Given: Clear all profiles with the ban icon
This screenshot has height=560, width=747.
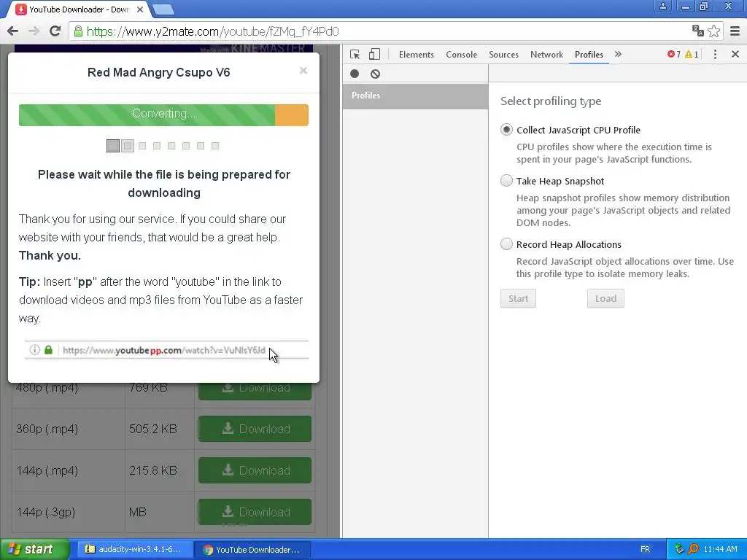Looking at the screenshot, I should click(x=376, y=74).
